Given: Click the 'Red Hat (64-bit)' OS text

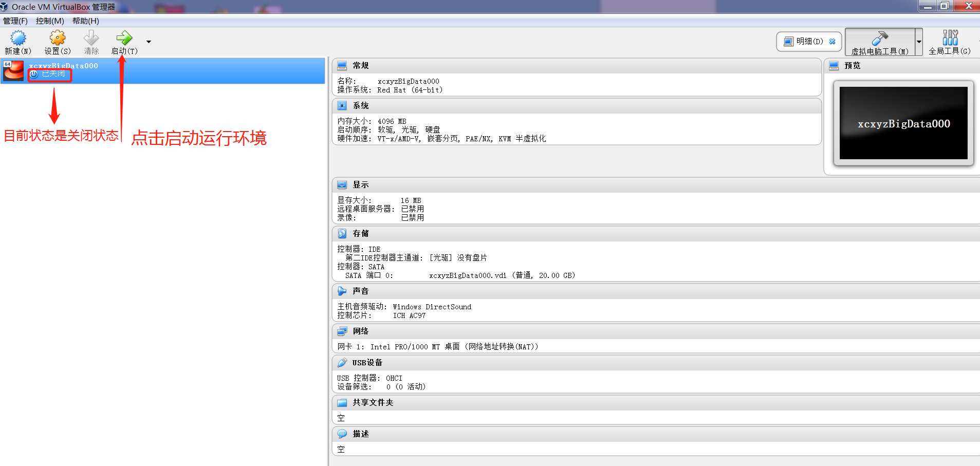Looking at the screenshot, I should pyautogui.click(x=410, y=90).
